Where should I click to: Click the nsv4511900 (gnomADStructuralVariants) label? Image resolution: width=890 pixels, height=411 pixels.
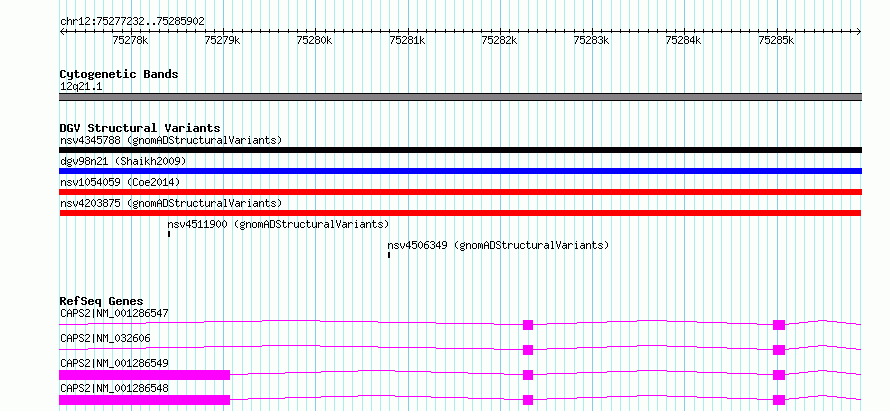point(278,224)
